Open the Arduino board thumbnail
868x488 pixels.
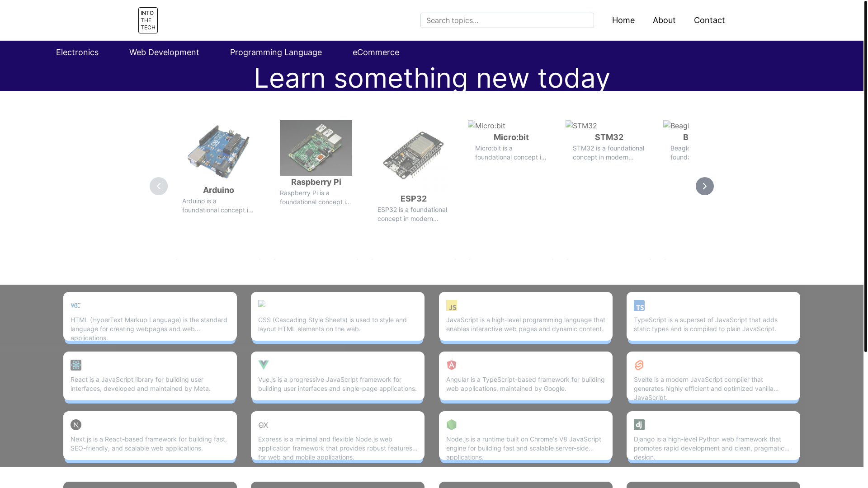pos(218,152)
